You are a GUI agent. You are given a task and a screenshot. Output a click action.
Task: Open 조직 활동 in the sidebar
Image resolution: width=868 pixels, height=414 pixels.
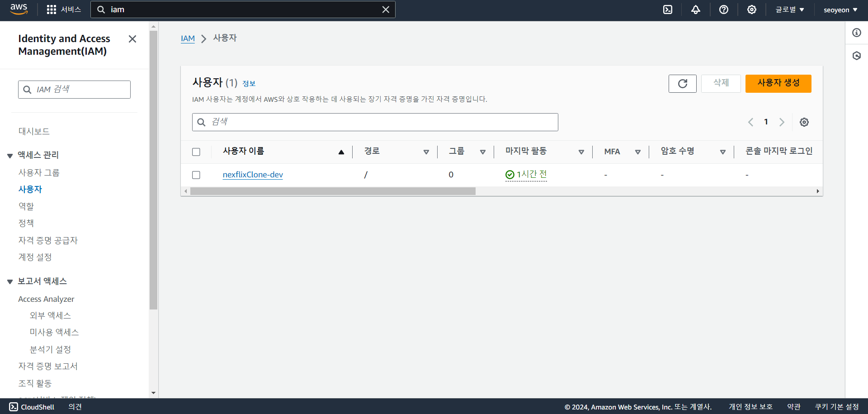[35, 383]
